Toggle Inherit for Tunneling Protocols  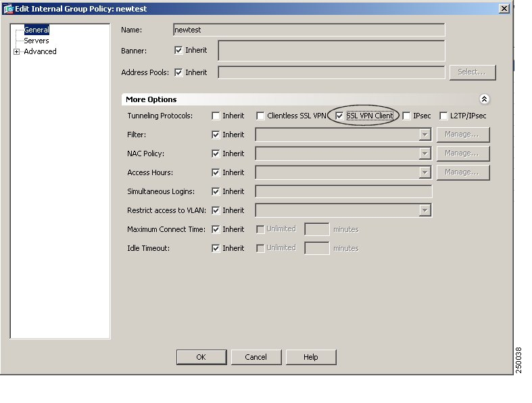tap(216, 116)
